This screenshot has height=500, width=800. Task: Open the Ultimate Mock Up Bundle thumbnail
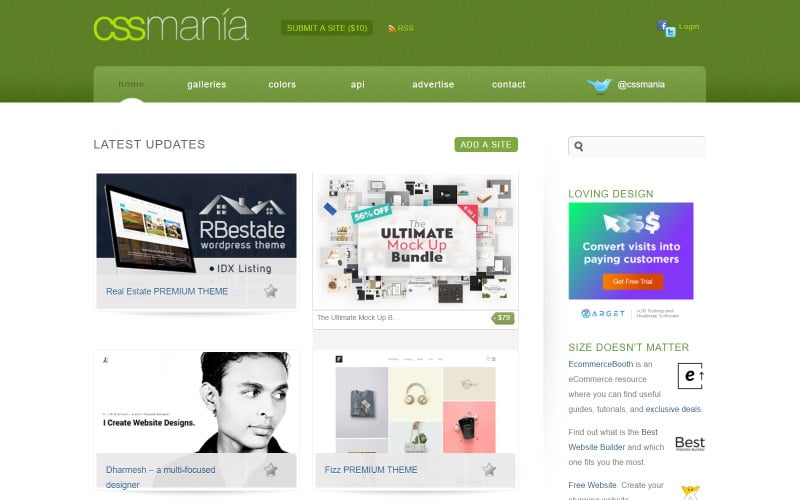tap(415, 241)
